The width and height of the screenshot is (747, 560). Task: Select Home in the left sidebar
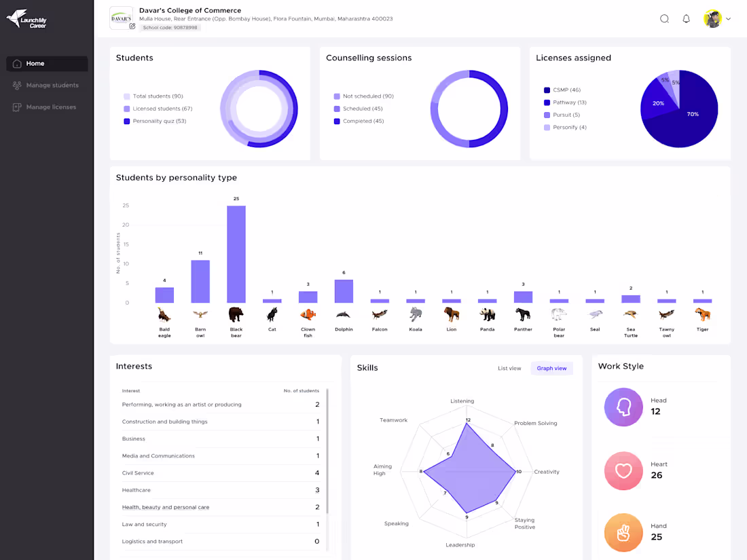tap(46, 63)
